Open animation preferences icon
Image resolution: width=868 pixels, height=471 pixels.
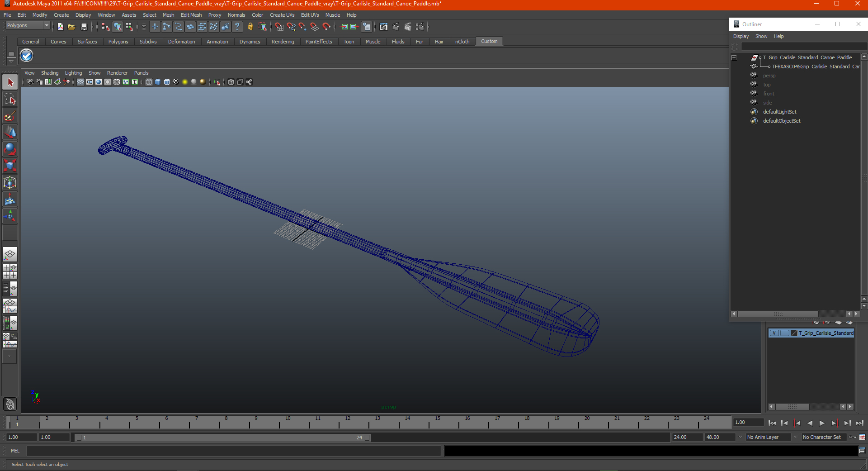862,437
